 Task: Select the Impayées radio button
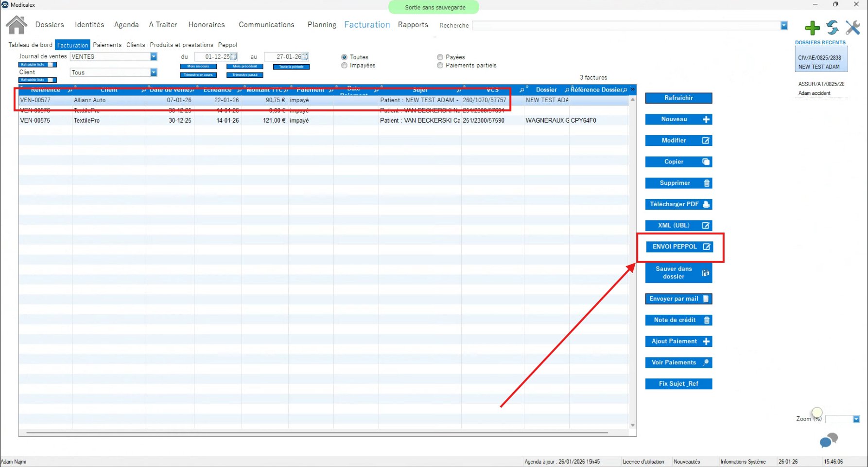345,66
